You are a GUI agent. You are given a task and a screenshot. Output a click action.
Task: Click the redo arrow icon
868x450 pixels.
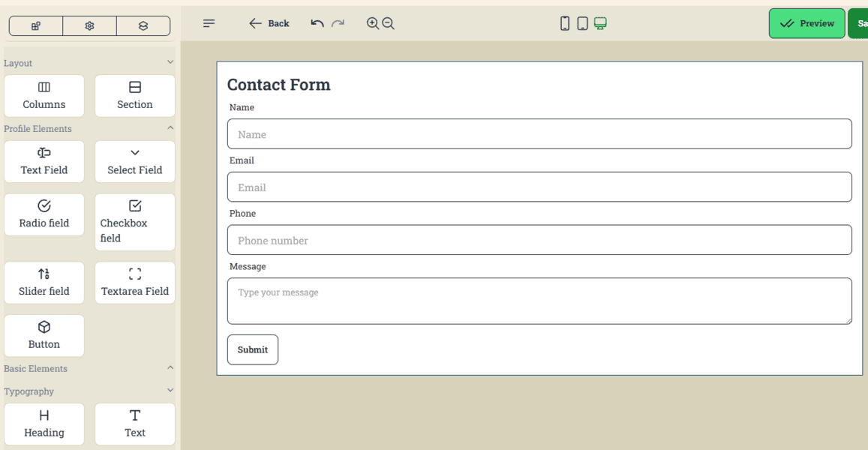click(x=338, y=24)
